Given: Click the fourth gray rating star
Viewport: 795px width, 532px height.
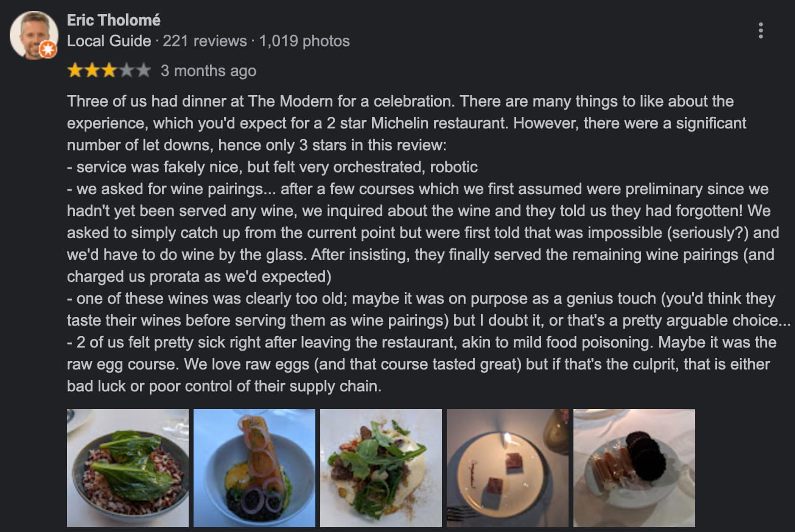Looking at the screenshot, I should click(126, 71).
